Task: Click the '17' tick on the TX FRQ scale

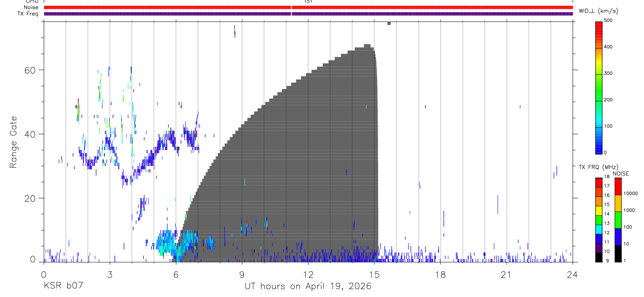Action: pos(607,186)
